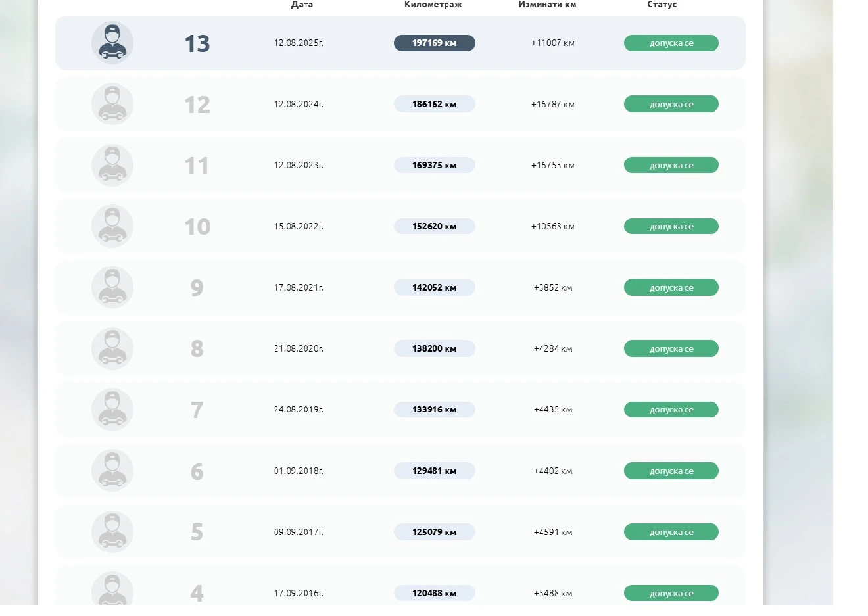Click the 152620 км mileage badge
Screen dimensions: 868x616
tap(434, 226)
